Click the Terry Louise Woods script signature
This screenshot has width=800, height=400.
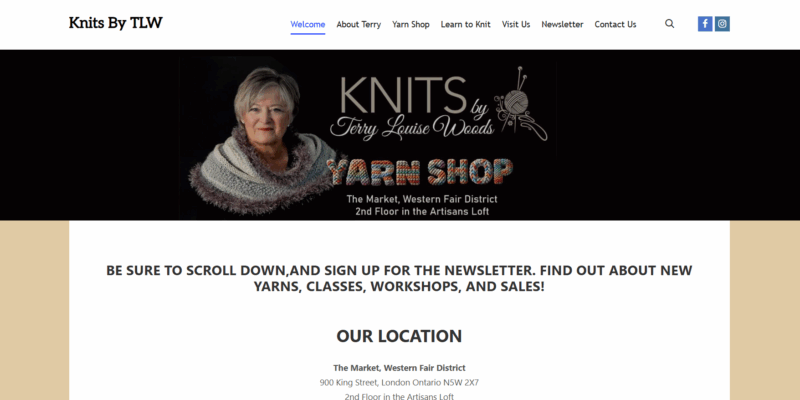(x=412, y=128)
